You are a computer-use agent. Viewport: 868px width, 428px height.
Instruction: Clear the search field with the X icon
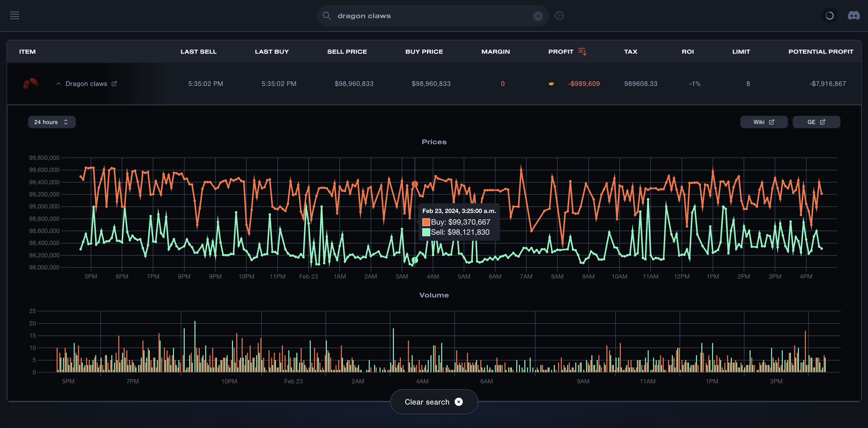pos(538,16)
